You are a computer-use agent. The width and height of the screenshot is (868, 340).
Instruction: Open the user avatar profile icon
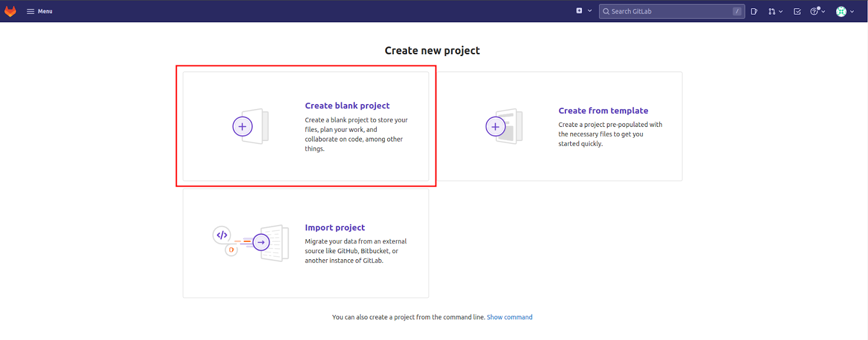point(841,11)
